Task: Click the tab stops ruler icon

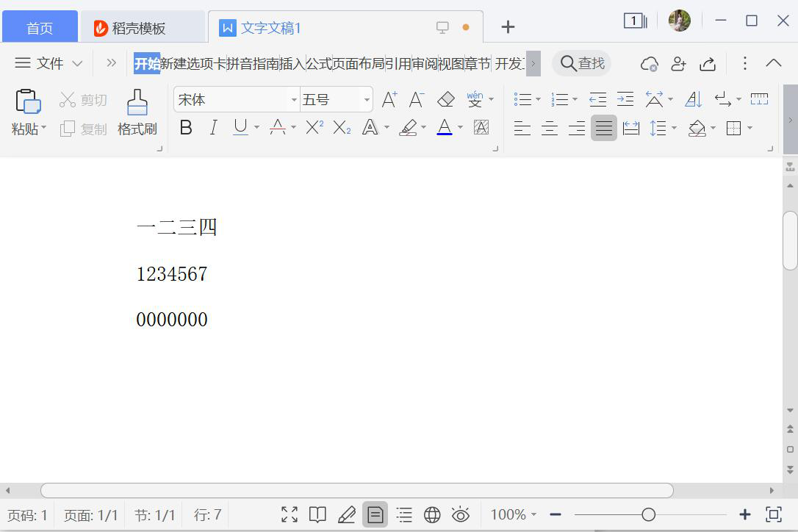Action: [759, 98]
